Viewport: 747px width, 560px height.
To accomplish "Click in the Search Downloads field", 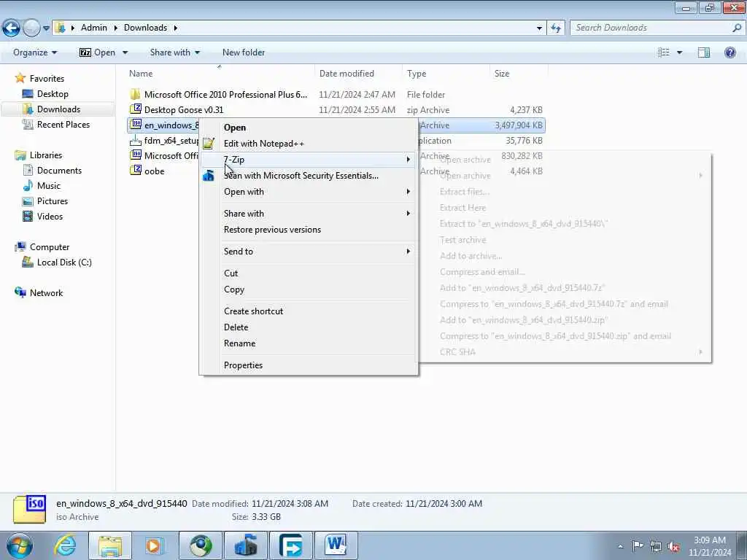I will click(x=650, y=28).
